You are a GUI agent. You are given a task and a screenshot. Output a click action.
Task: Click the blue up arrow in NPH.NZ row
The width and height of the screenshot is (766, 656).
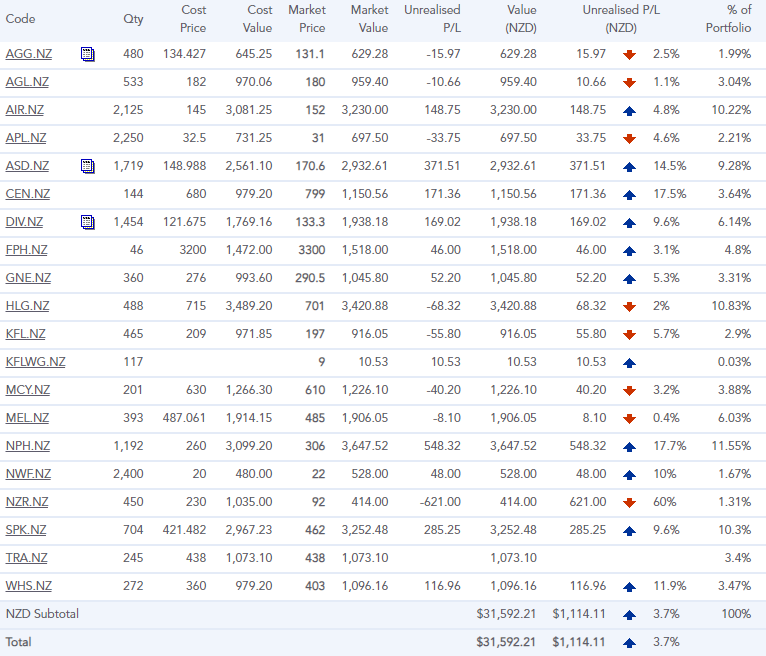[x=629, y=446]
